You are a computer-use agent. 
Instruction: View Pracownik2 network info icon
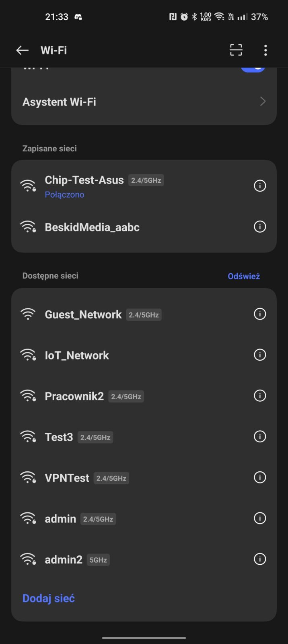(x=260, y=396)
